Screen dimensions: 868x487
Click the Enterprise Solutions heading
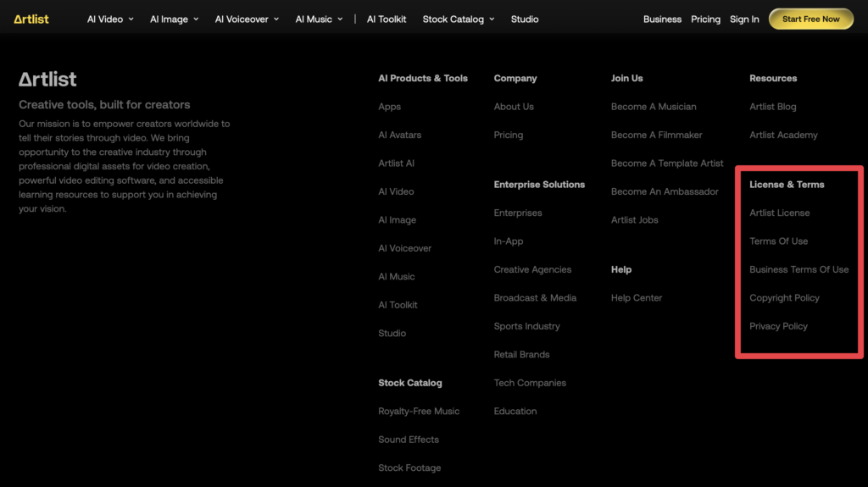click(539, 185)
